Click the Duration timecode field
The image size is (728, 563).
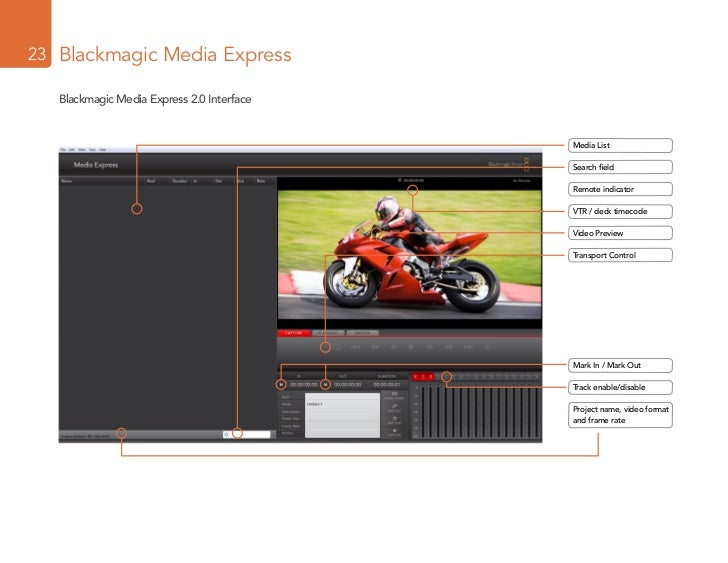[387, 385]
